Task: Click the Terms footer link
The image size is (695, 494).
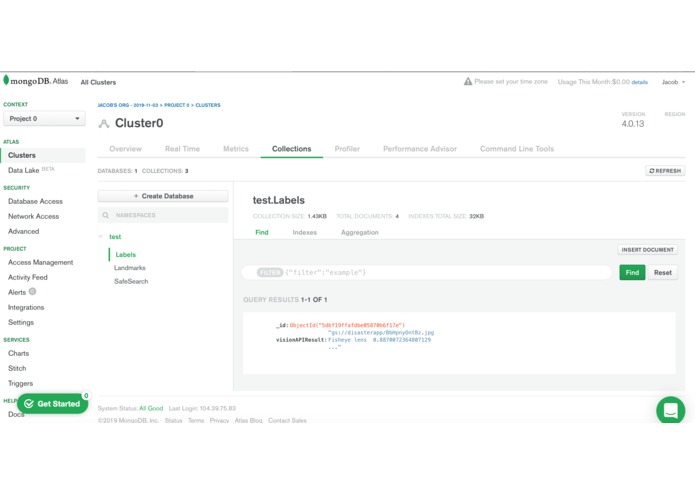Action: (196, 420)
